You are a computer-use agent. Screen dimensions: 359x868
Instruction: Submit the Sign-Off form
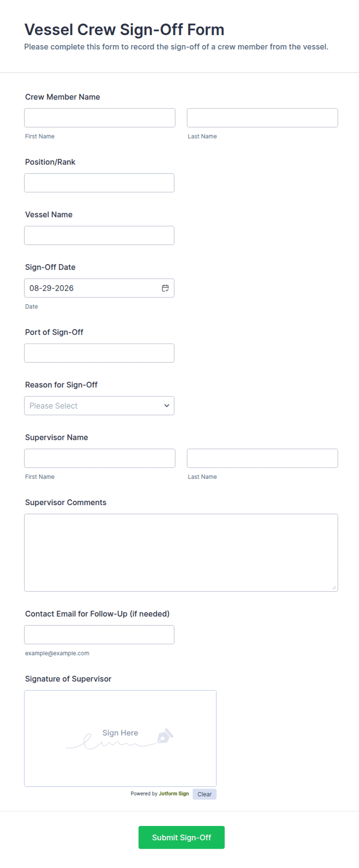181,837
